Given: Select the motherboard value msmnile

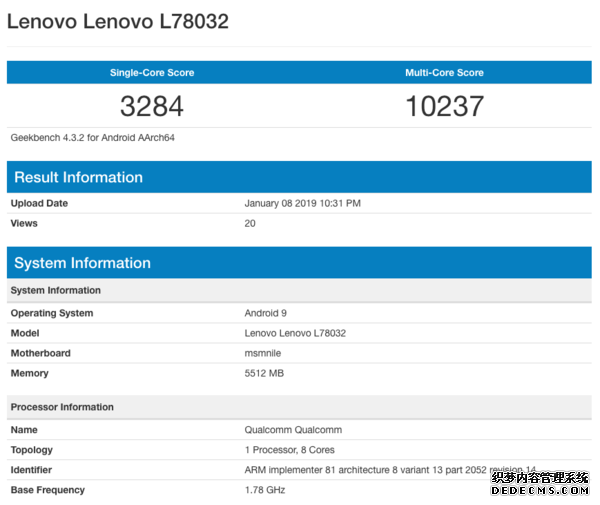Looking at the screenshot, I should point(263,353).
